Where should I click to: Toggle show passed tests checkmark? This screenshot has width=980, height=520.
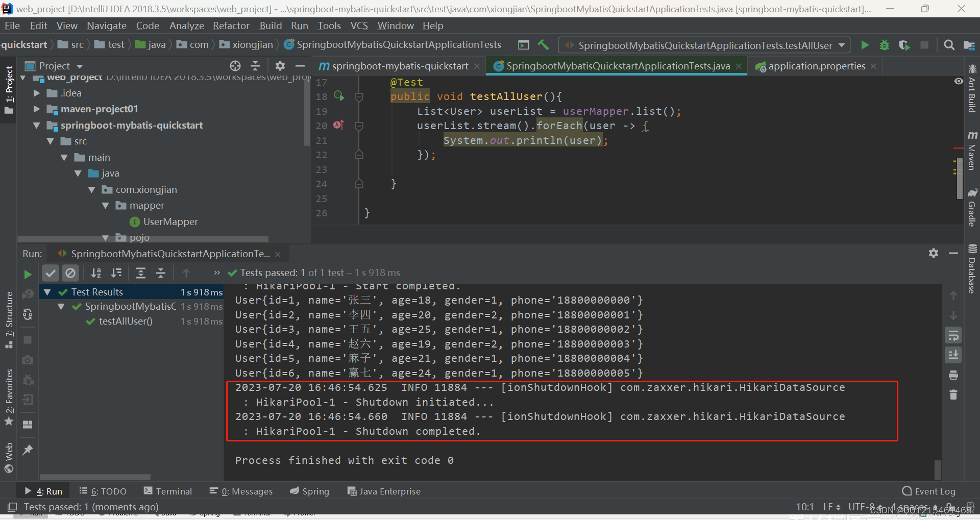[x=51, y=273]
